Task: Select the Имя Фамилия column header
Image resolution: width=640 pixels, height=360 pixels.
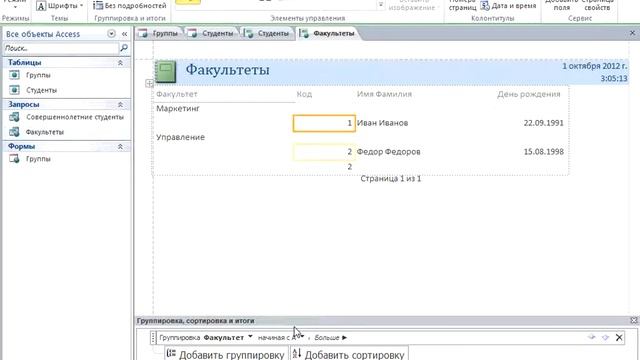Action: 384,94
